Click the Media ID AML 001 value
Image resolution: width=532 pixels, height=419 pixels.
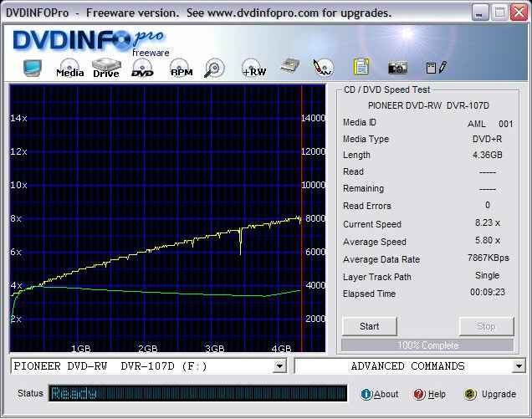pos(490,124)
